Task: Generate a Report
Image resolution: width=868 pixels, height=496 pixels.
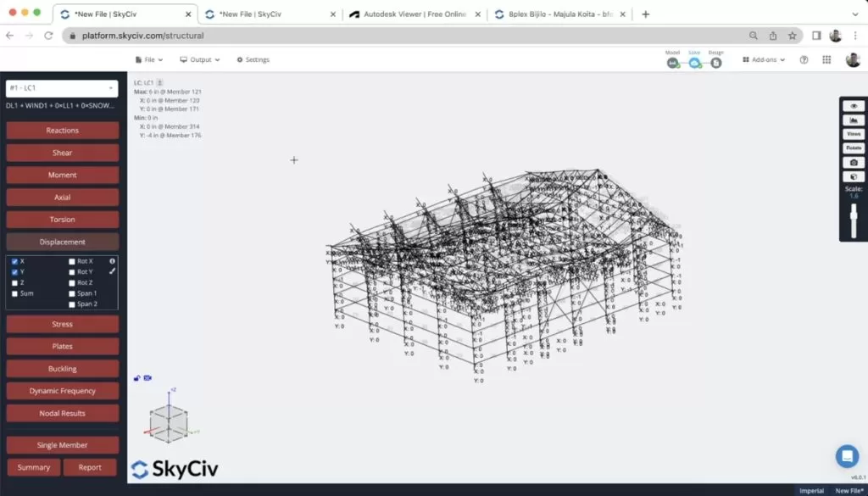Action: tap(90, 466)
